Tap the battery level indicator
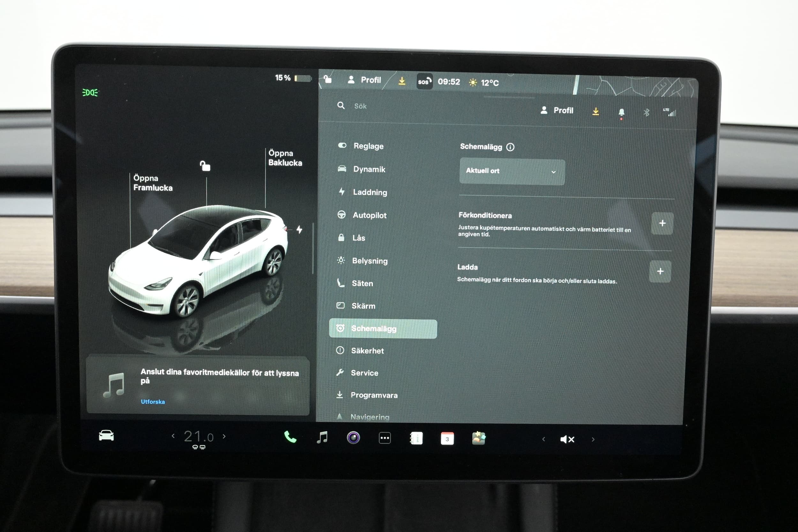The width and height of the screenshot is (798, 532). pyautogui.click(x=293, y=78)
